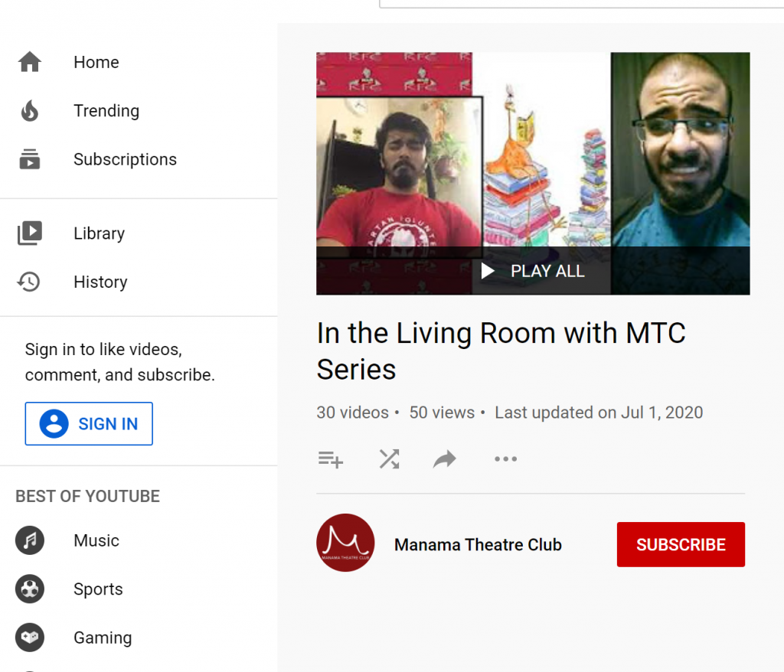Open Manama Theatre Club channel name
Viewport: 784px width, 672px height.
click(478, 545)
